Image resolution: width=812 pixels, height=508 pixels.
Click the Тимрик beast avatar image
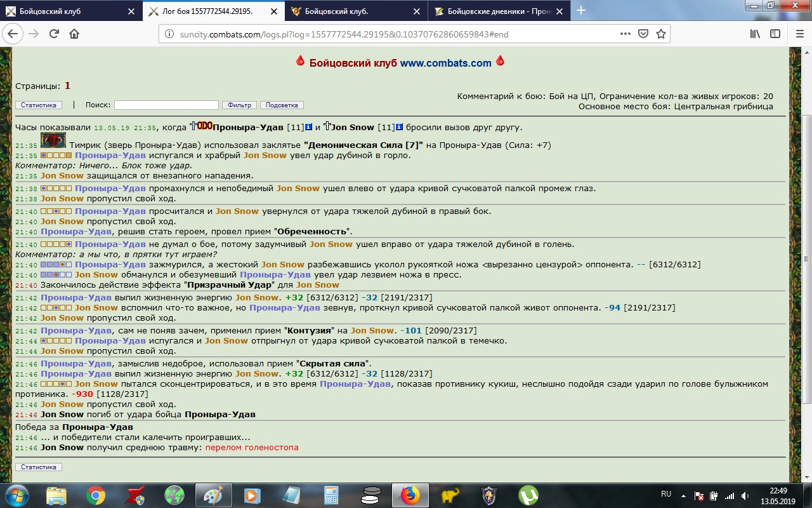(53, 140)
